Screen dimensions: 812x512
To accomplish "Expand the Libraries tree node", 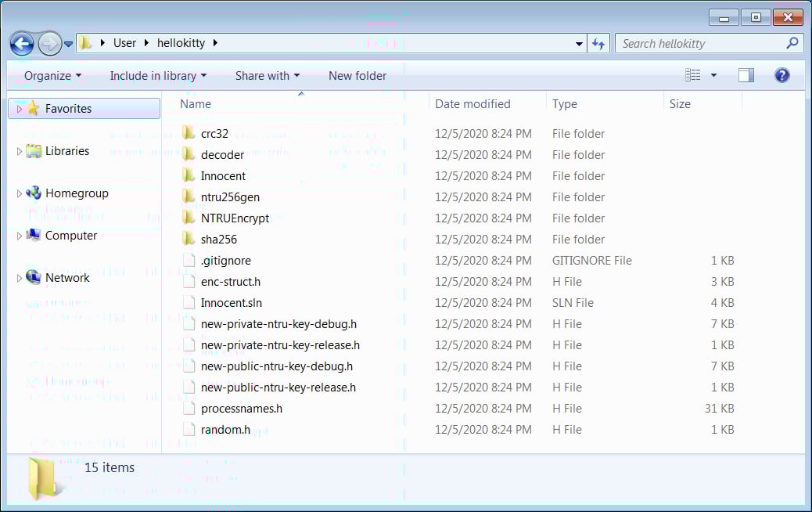I will [x=19, y=151].
